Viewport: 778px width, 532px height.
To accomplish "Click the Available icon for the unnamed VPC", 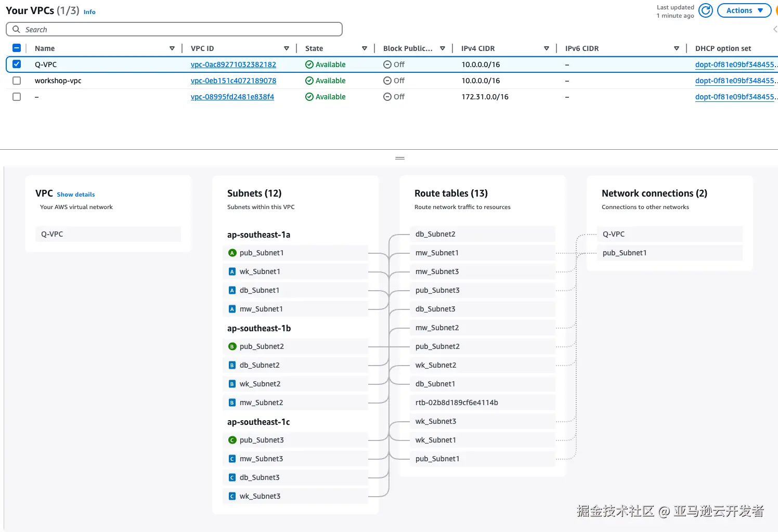I will [x=309, y=97].
